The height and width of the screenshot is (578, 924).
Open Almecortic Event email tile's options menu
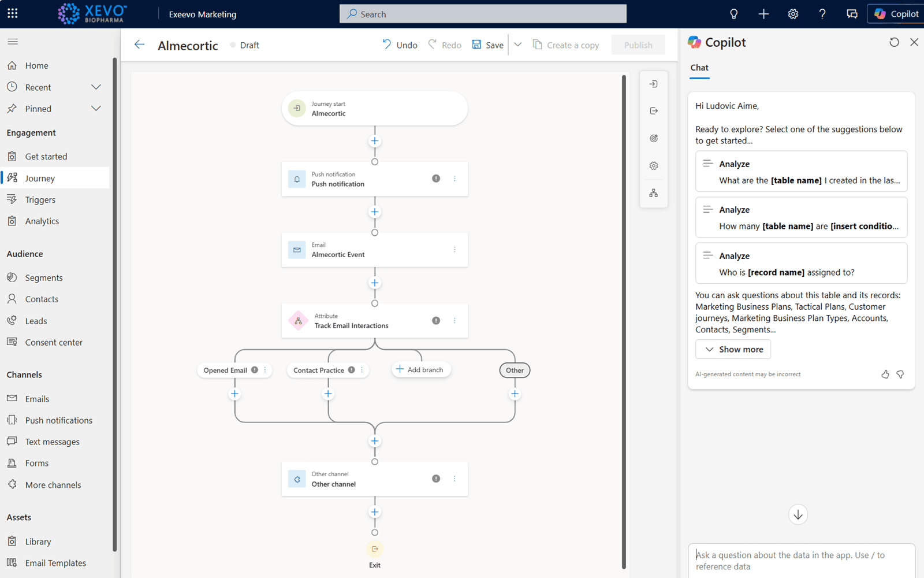[x=454, y=250]
